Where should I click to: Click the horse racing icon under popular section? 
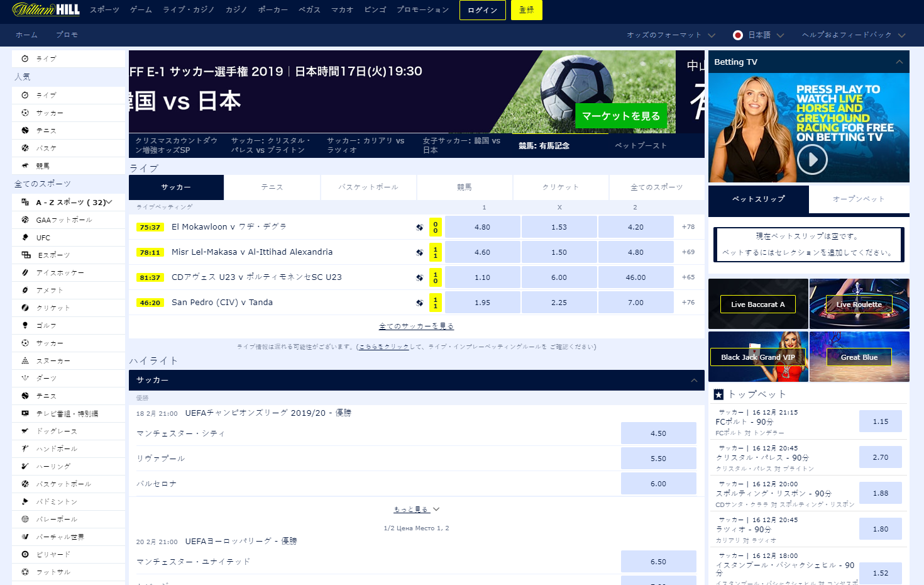[x=25, y=165]
